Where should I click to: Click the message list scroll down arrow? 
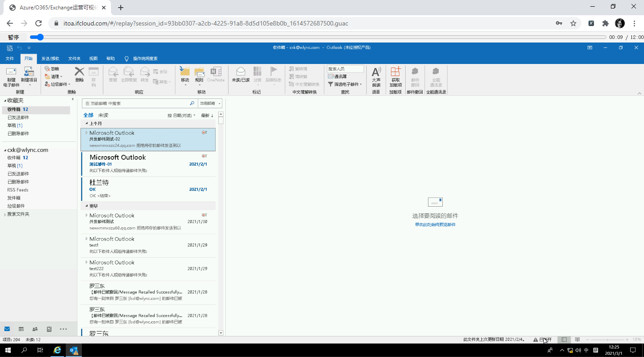(x=220, y=333)
